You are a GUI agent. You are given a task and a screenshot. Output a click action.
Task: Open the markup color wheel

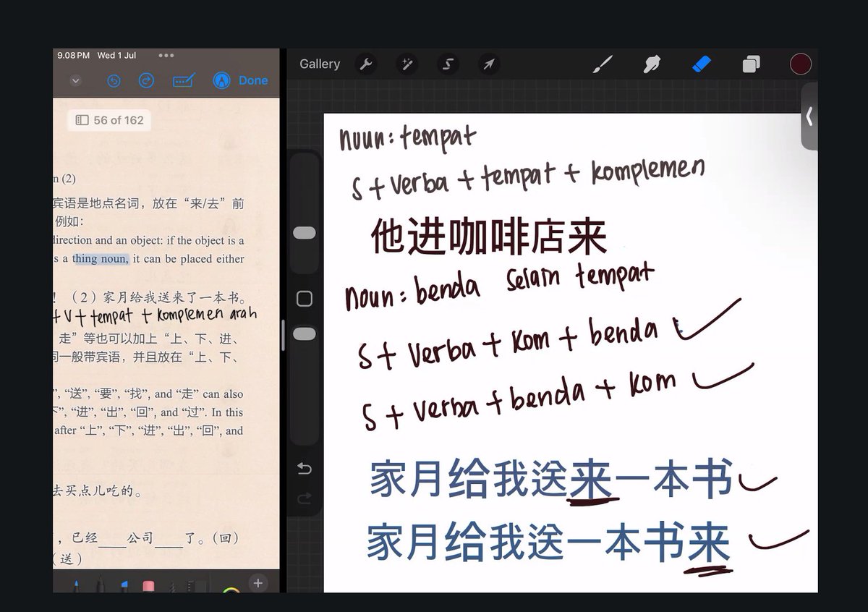click(x=231, y=588)
